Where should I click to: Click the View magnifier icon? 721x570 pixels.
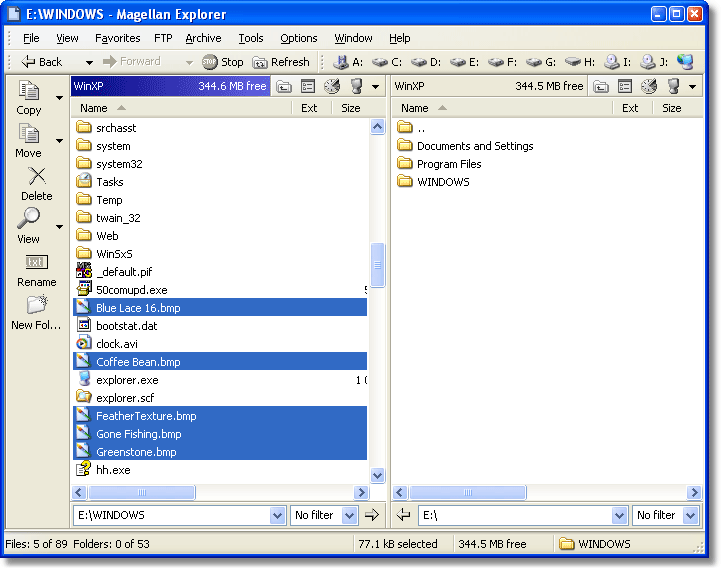tap(28, 220)
